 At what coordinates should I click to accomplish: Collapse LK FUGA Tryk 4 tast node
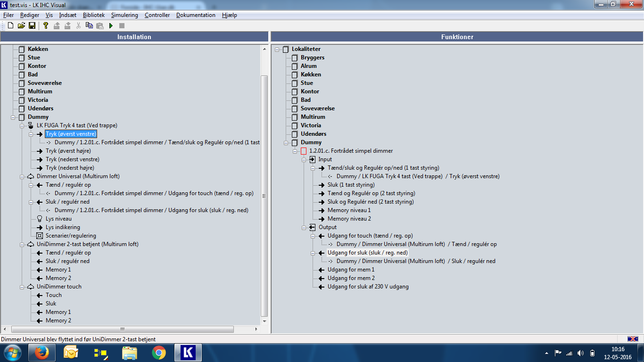coord(22,125)
